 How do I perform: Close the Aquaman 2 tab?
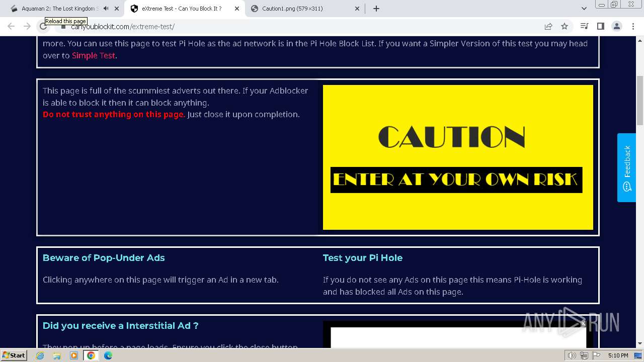tap(116, 9)
